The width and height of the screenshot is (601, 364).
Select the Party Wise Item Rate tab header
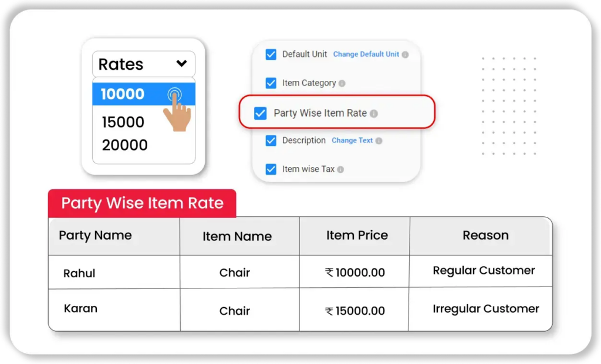coord(142,203)
